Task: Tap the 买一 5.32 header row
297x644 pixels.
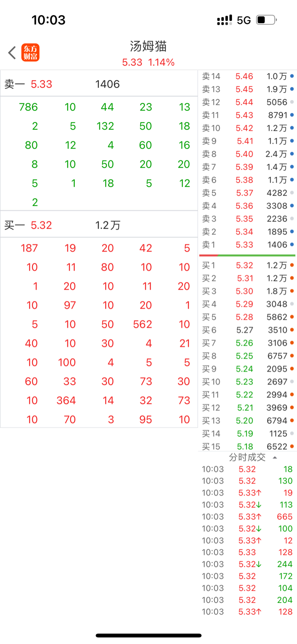Action: tap(99, 225)
